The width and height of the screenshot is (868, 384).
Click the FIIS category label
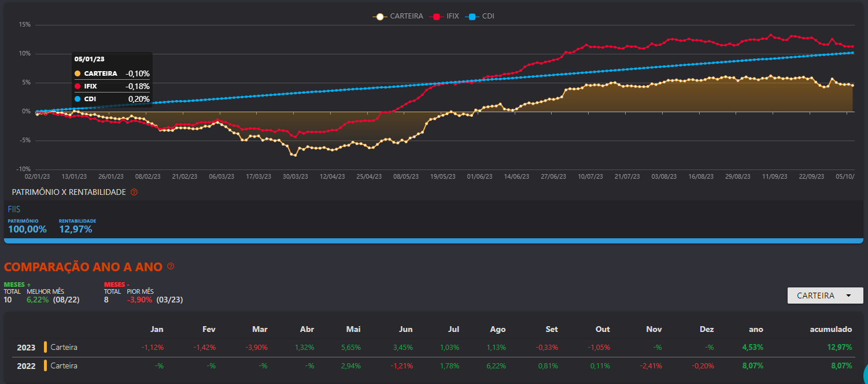click(x=14, y=209)
